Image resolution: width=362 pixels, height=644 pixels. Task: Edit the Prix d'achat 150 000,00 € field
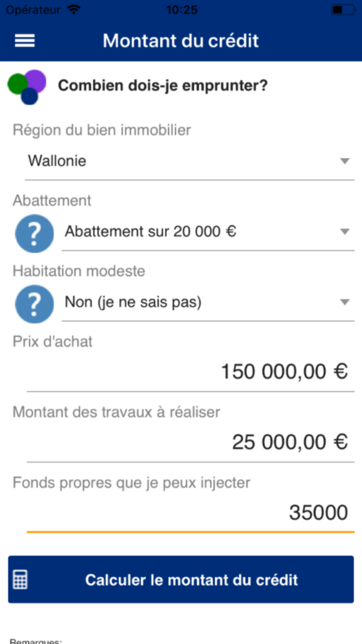(x=190, y=372)
